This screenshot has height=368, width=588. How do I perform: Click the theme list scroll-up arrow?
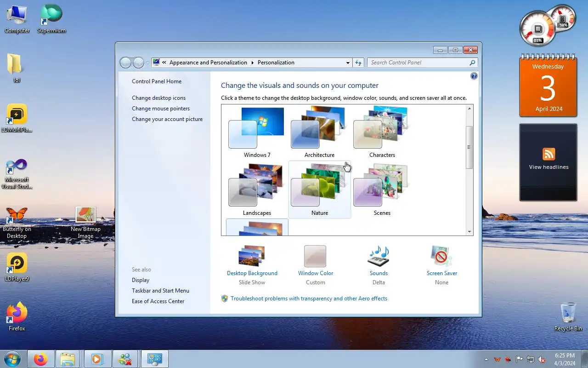pyautogui.click(x=469, y=109)
